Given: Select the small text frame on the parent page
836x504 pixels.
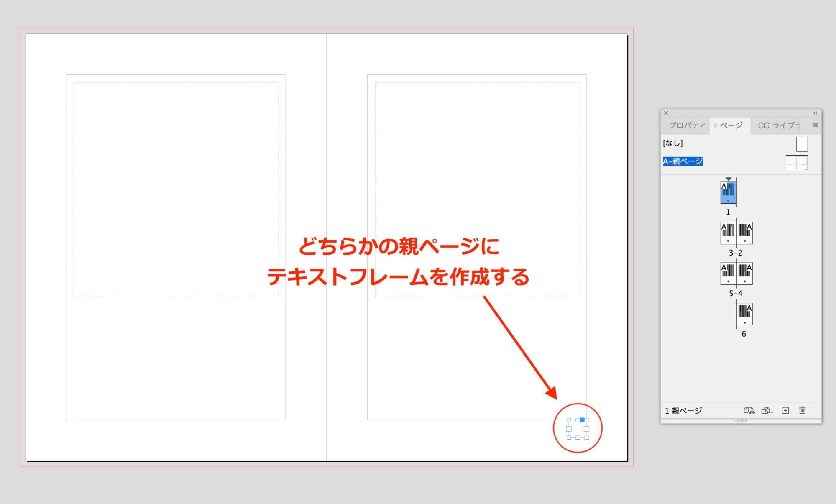Looking at the screenshot, I should tap(578, 429).
